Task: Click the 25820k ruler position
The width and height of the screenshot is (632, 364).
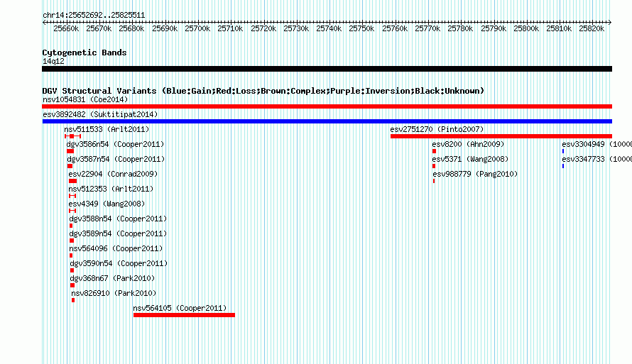Action: (x=592, y=28)
